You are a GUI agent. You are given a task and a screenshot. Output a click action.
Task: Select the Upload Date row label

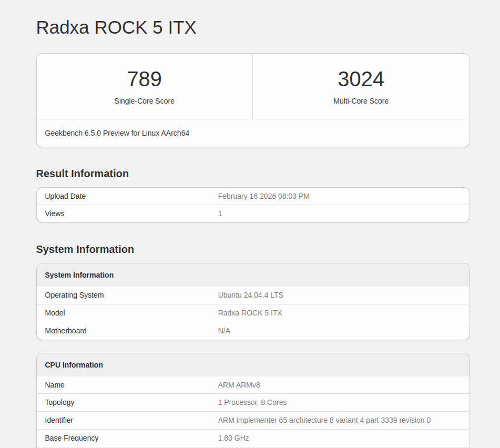[x=65, y=196]
